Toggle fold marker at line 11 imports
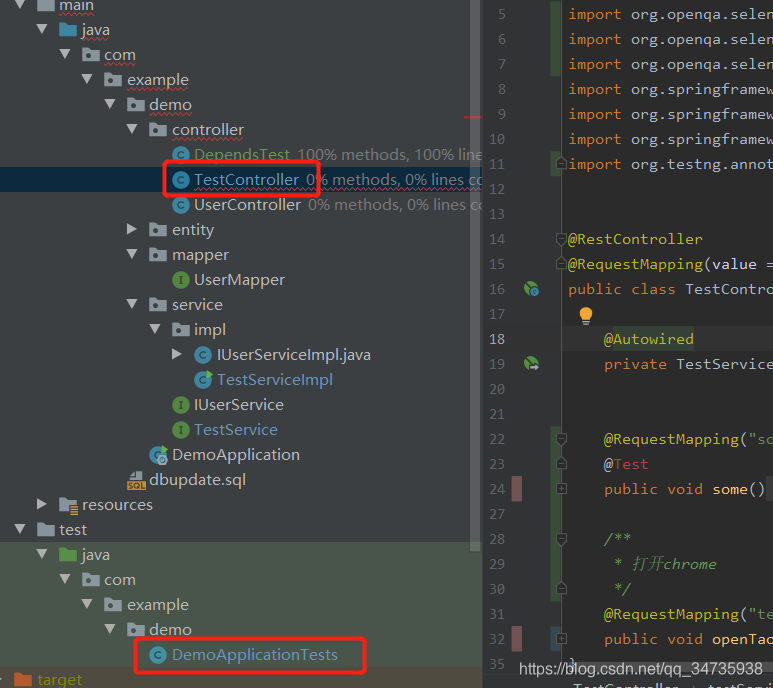Image resolution: width=773 pixels, height=688 pixels. (561, 163)
